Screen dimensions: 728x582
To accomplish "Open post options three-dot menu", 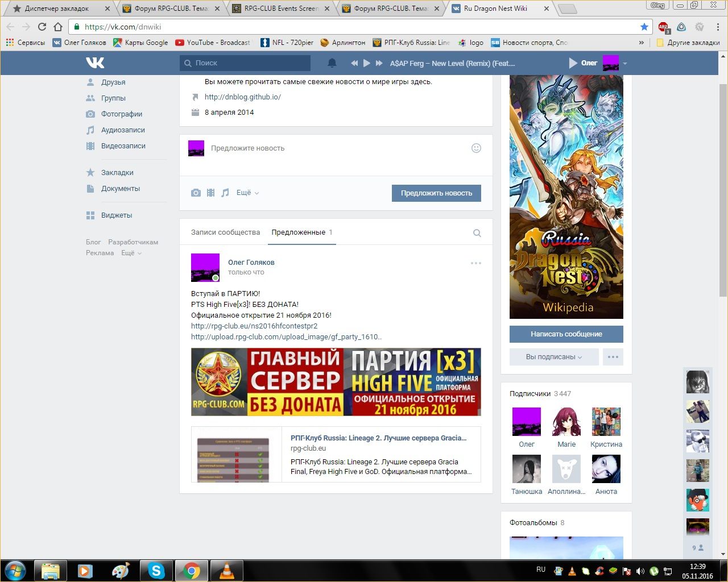I will tap(476, 263).
